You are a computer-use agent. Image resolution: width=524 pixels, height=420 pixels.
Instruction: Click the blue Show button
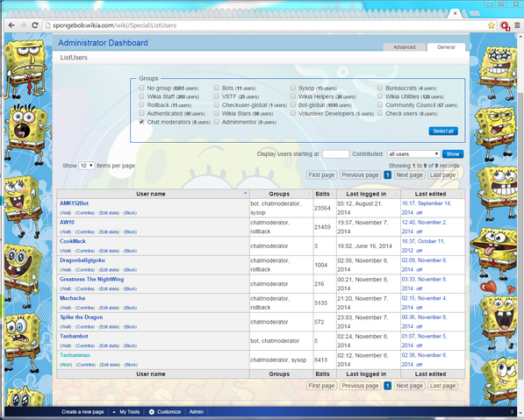[x=453, y=154]
